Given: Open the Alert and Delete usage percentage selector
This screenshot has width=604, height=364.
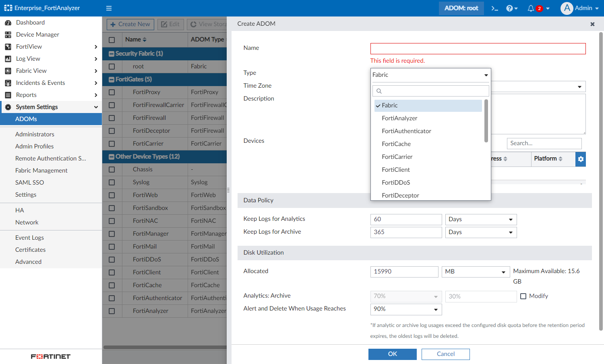Looking at the screenshot, I should click(x=406, y=309).
